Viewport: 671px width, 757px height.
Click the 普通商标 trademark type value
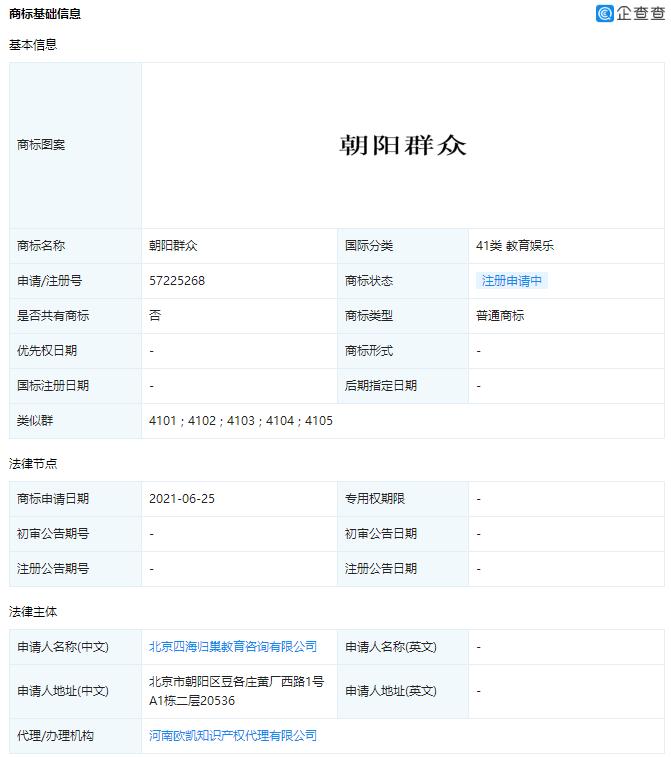pyautogui.click(x=500, y=316)
